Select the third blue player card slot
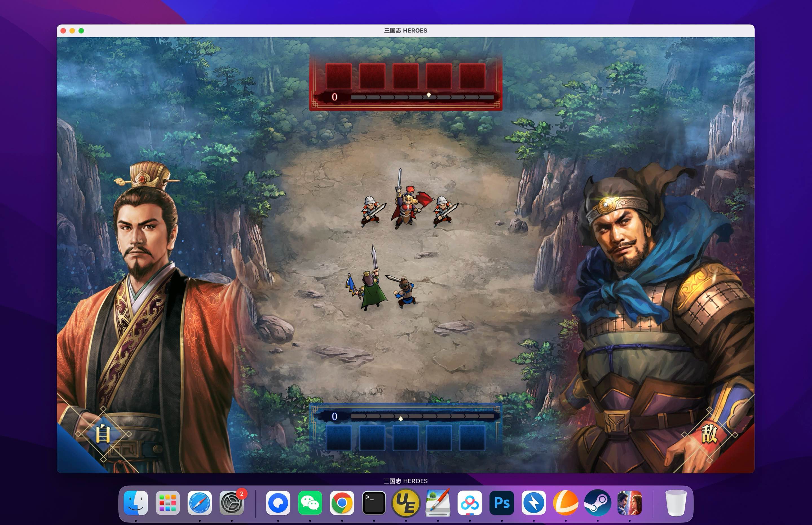Viewport: 812px width, 525px height. (406, 438)
